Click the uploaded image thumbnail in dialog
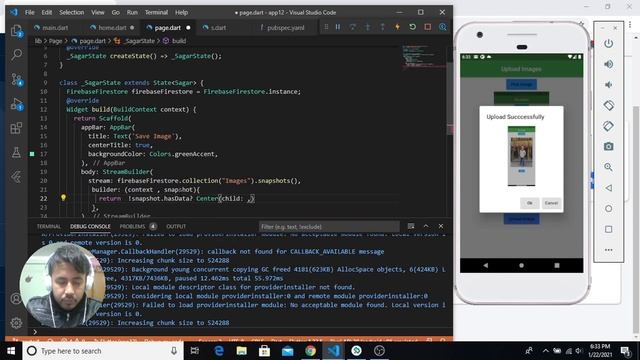Screen dimensions: 640x360 pos(521,156)
